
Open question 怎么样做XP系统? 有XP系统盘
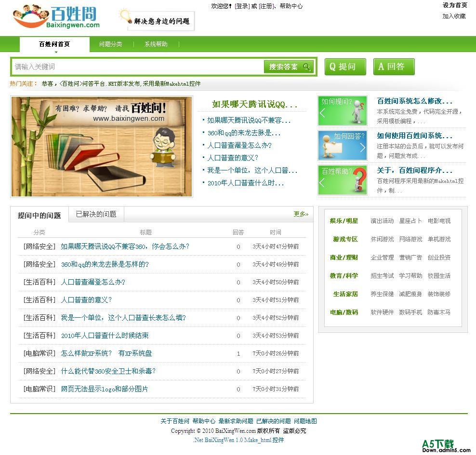coord(106,353)
